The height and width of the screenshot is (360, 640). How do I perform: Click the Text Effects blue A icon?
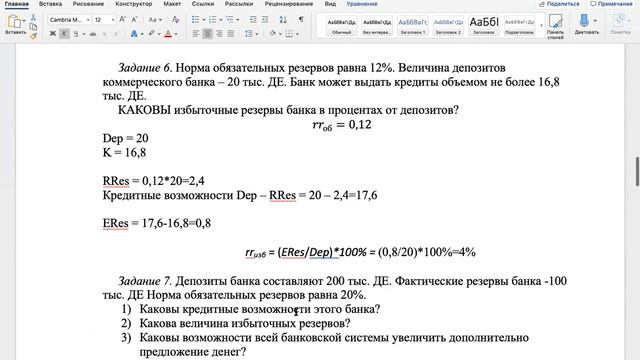coord(134,34)
